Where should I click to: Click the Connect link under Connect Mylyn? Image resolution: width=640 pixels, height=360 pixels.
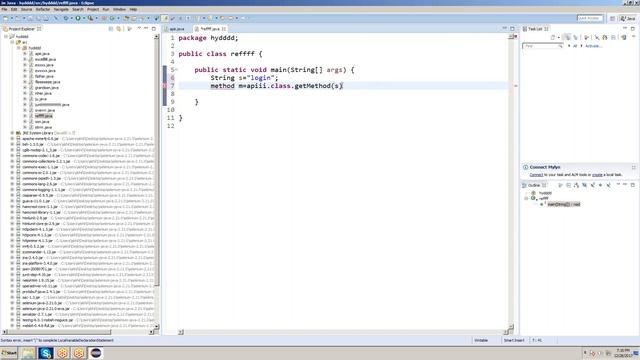coord(536,175)
